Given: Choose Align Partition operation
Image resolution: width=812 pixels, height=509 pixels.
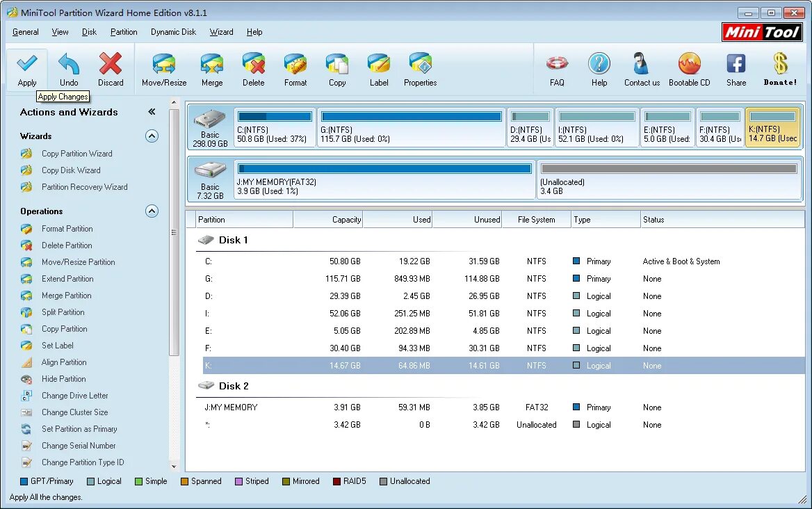Looking at the screenshot, I should pos(64,362).
